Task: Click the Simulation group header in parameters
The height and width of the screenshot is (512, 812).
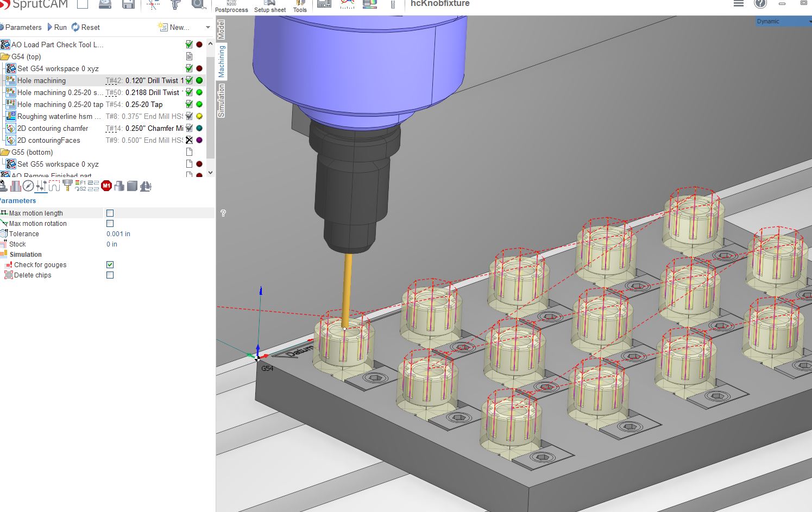Action: [x=26, y=255]
